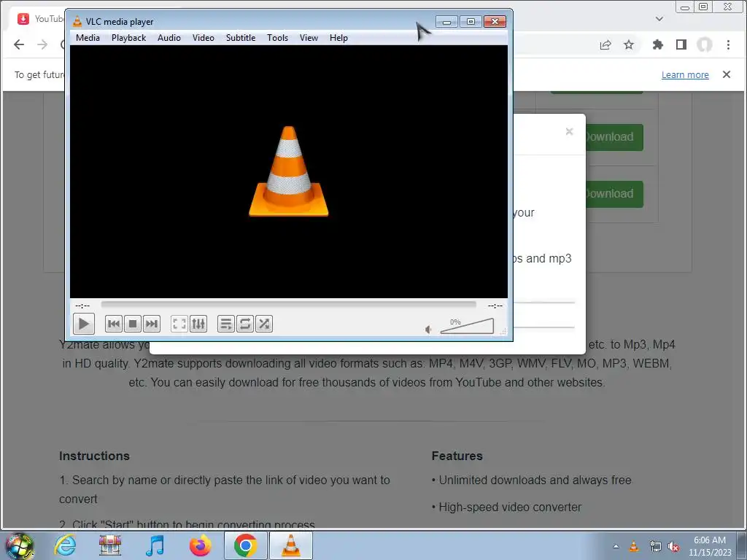Follow the Learn more link

(x=685, y=75)
